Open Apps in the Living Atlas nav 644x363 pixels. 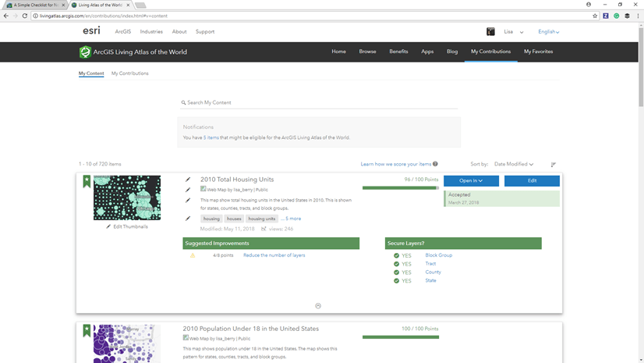click(427, 52)
